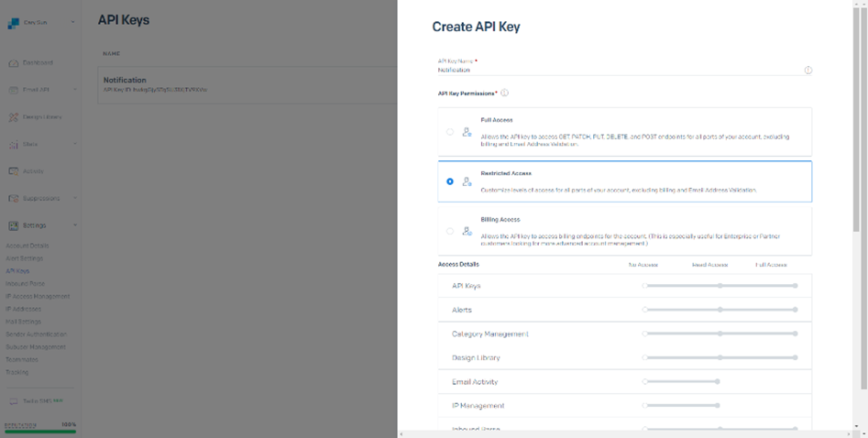
Task: Open the Activity page link
Action: coord(33,171)
